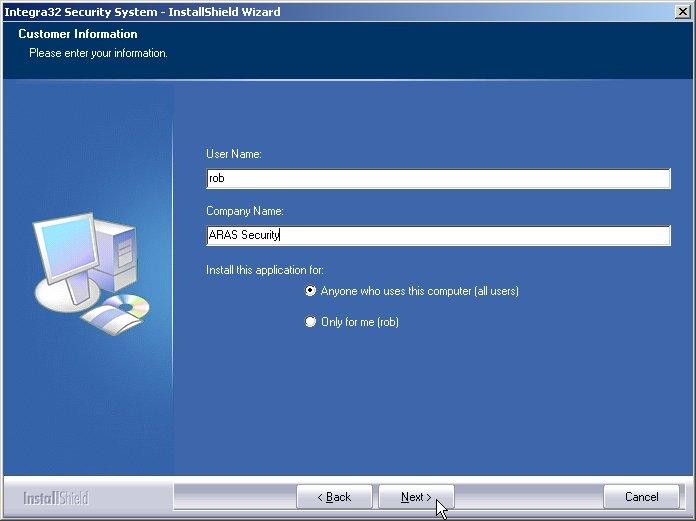Go back with the Back button
Viewport: 696px width, 521px height.
[334, 497]
